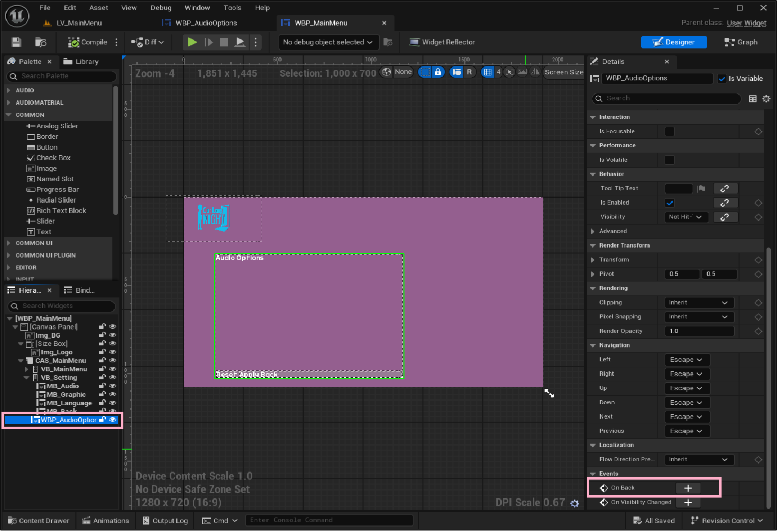The width and height of the screenshot is (777, 532).
Task: Uncheck the Is Enabled checkbox
Action: 670,203
